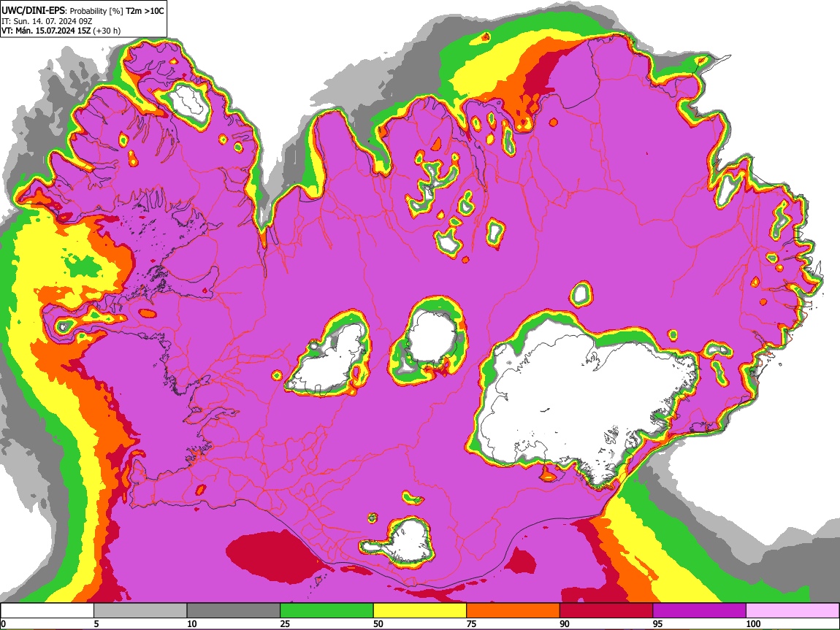This screenshot has width=840, height=630.
Task: Click the legend value '100'
Action: [x=753, y=623]
